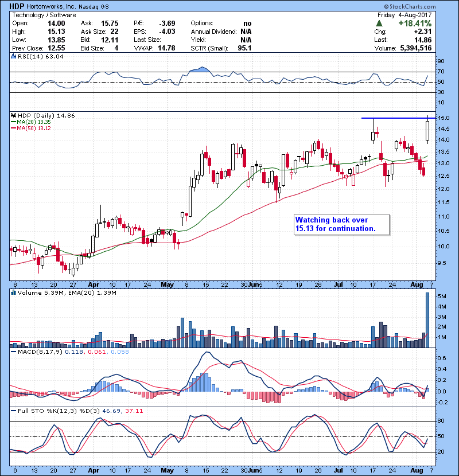The width and height of the screenshot is (459, 476).
Task: Click the MA(20) 13.35 legend entry
Action: tap(31, 122)
